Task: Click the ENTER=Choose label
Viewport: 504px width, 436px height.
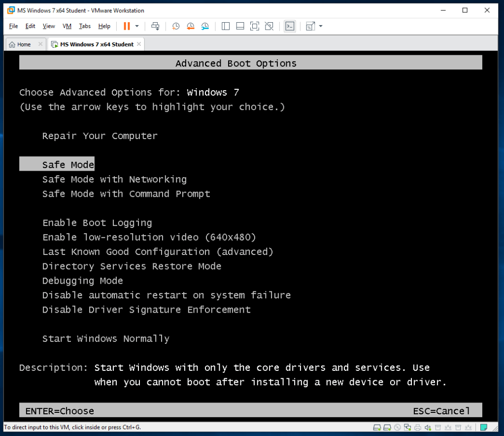Action: 60,411
